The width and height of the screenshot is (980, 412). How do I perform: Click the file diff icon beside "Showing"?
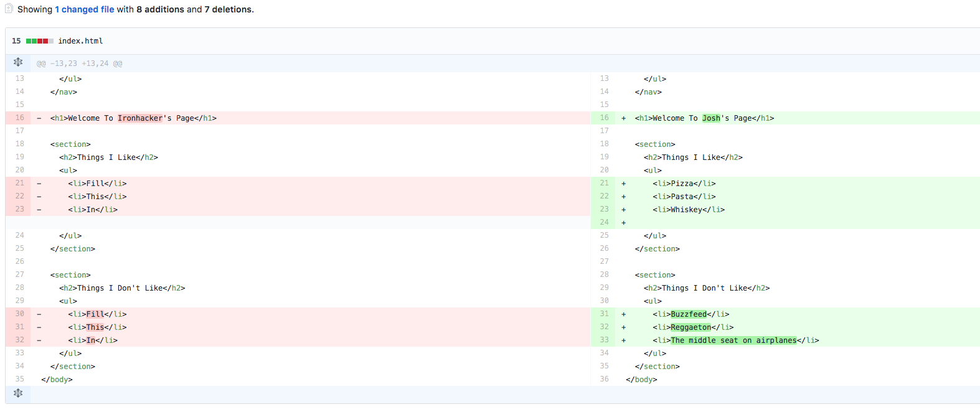[x=9, y=9]
